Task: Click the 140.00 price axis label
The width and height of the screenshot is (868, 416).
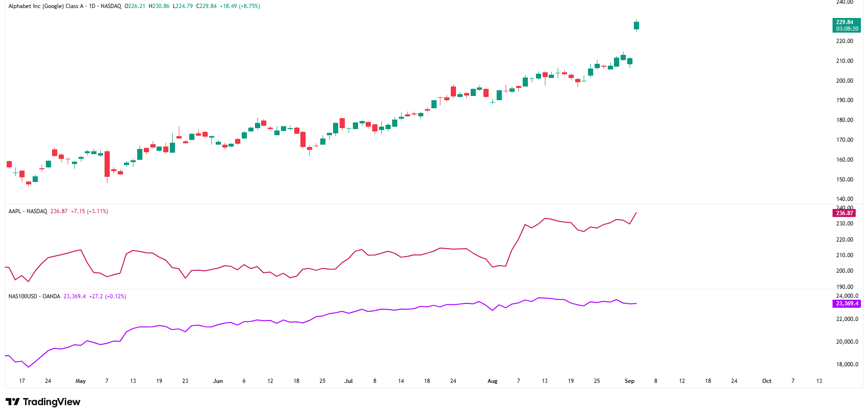Action: pyautogui.click(x=844, y=199)
